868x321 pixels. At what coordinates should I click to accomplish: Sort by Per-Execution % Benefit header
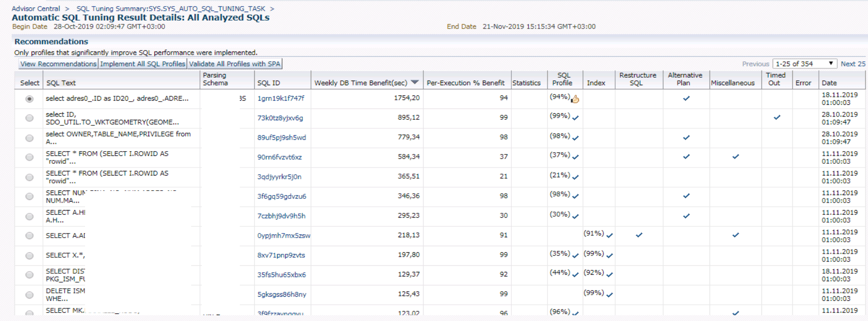tap(466, 83)
